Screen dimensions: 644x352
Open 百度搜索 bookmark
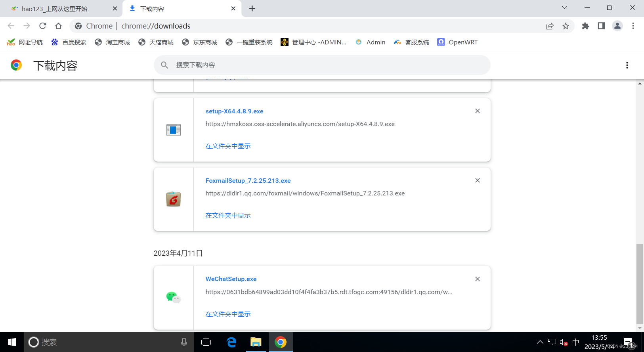(x=69, y=42)
